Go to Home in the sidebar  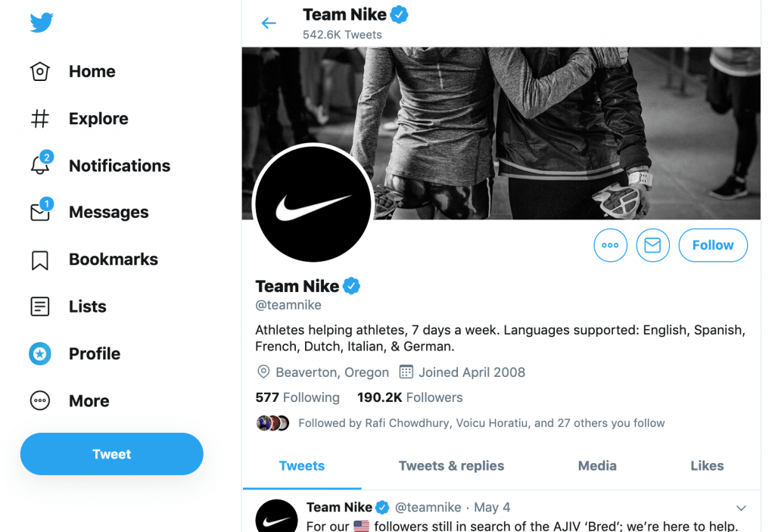(92, 72)
